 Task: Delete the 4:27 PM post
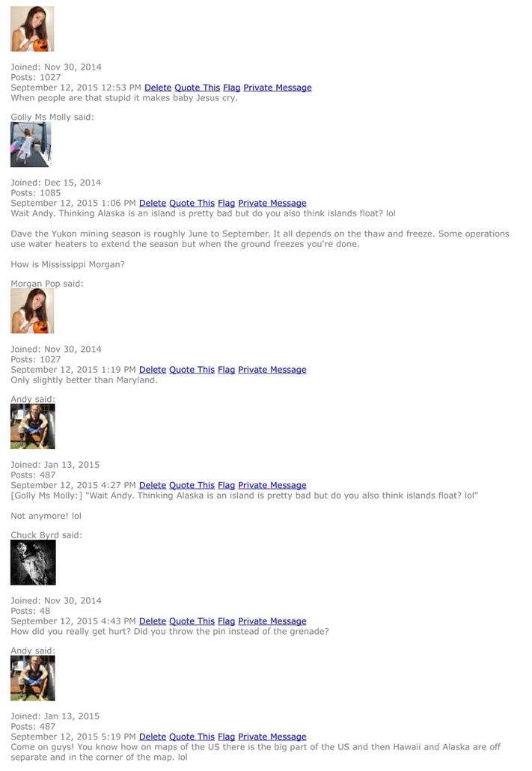pos(153,485)
